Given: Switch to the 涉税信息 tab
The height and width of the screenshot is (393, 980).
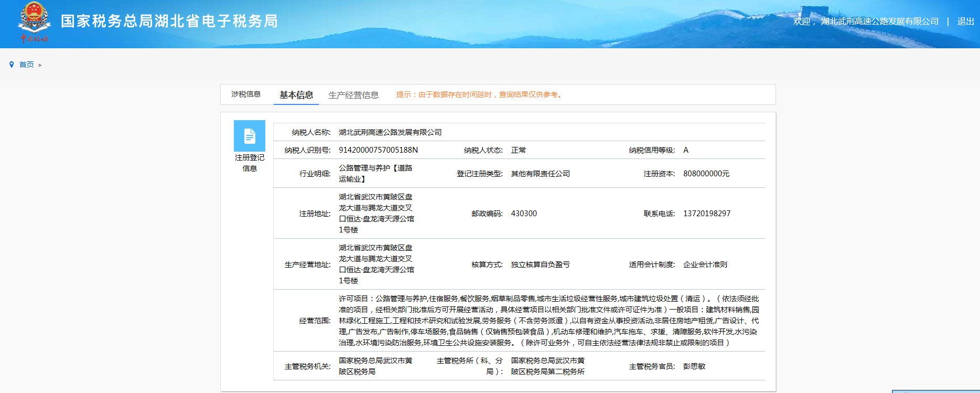Looking at the screenshot, I should pyautogui.click(x=246, y=94).
